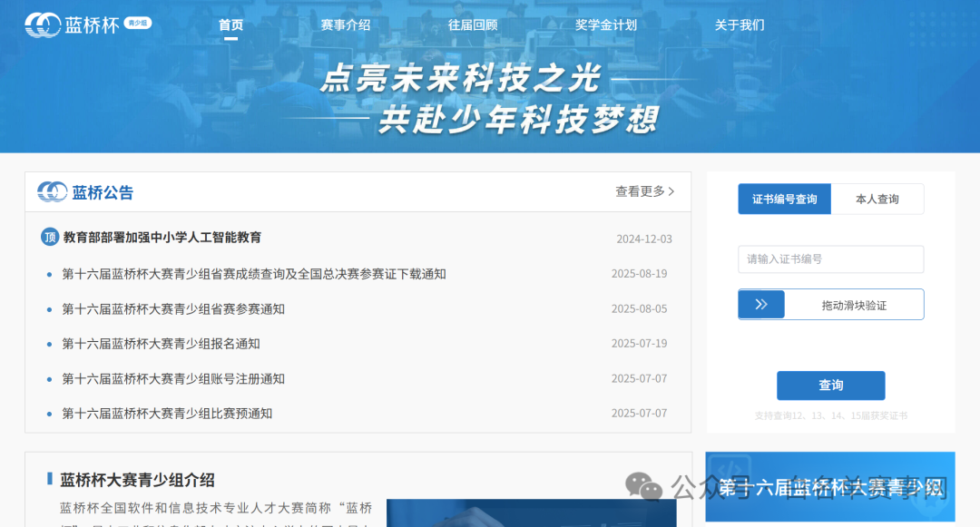Viewport: 980px width, 527px height.
Task: Click the image next to the introduction text
Action: 531,512
